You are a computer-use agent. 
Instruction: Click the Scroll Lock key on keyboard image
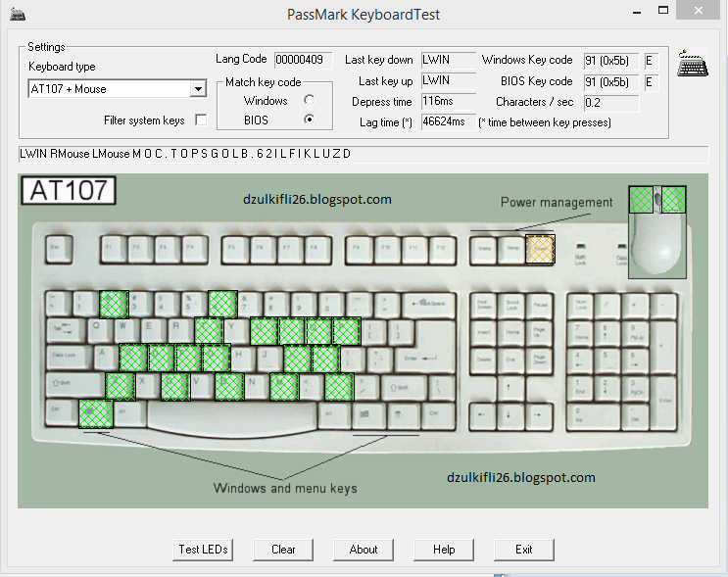coord(511,305)
